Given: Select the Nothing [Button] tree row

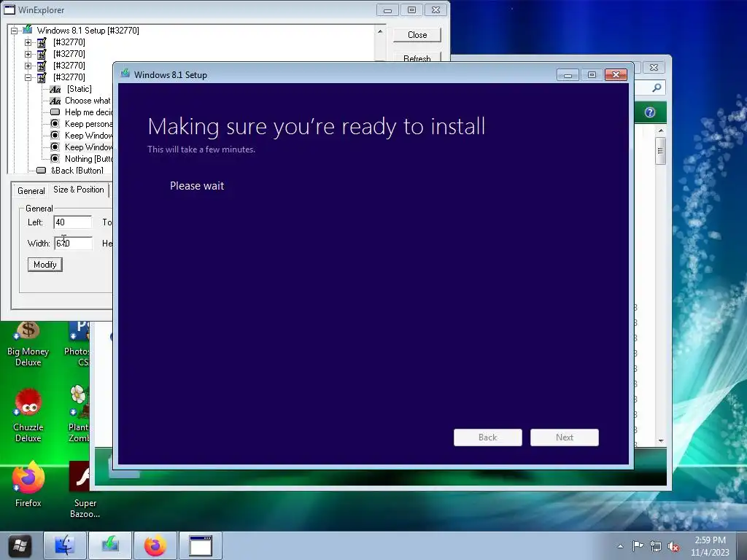Looking at the screenshot, I should tap(88, 158).
